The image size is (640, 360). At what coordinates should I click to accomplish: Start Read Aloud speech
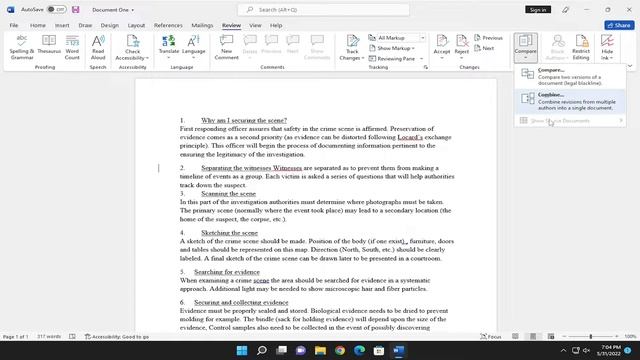click(x=98, y=47)
